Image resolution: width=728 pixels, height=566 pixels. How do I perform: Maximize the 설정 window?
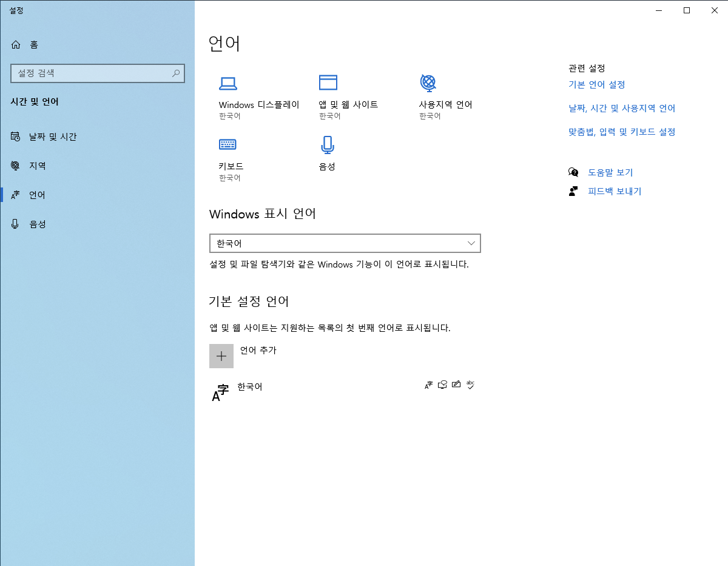(x=686, y=10)
